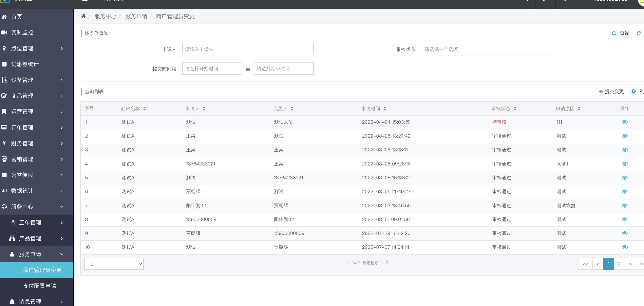Expand the 消息管理 submenu chevron
Screen dimensions: 644x306
pyautogui.click(x=62, y=302)
